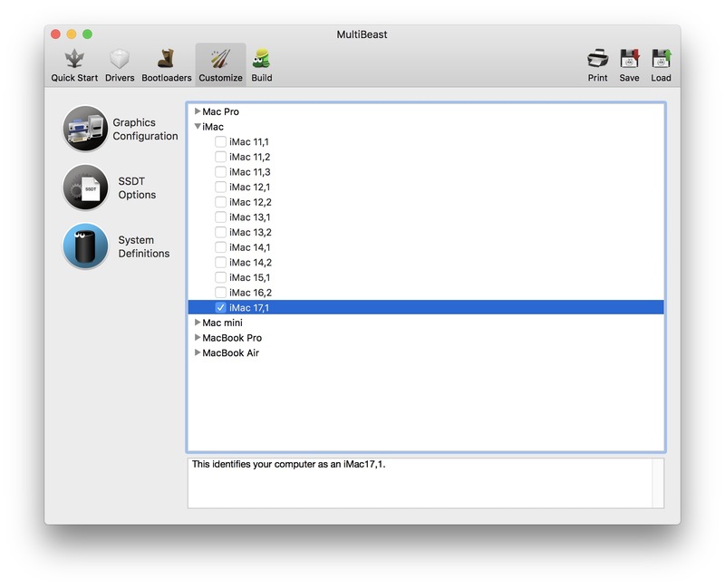This screenshot has width=725, height=588.
Task: Click the Print label
Action: pos(597,78)
